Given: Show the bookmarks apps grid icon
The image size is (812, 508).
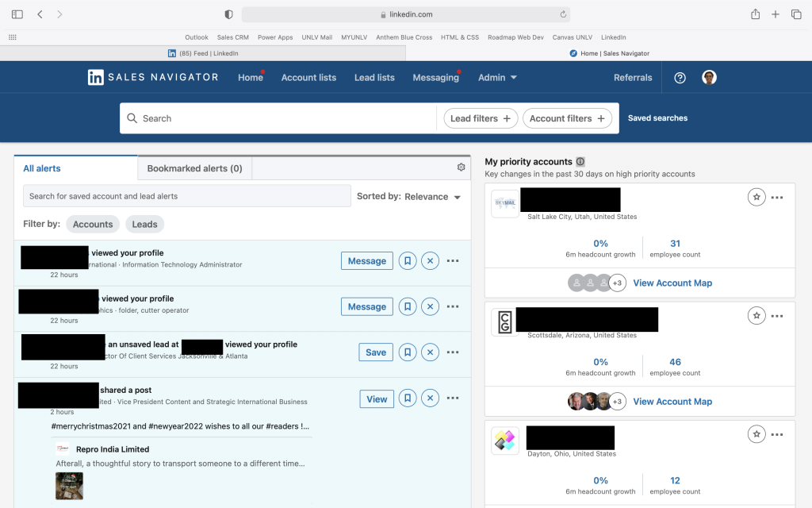Looking at the screenshot, I should coord(13,37).
